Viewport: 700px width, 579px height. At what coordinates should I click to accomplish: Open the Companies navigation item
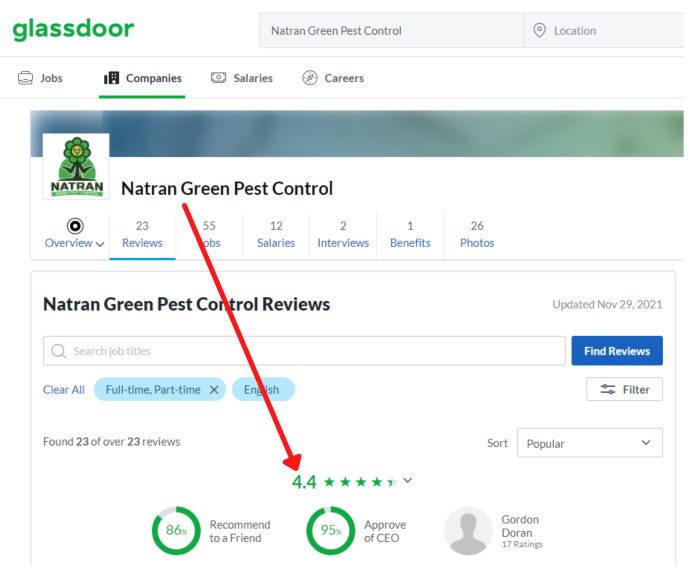click(142, 78)
